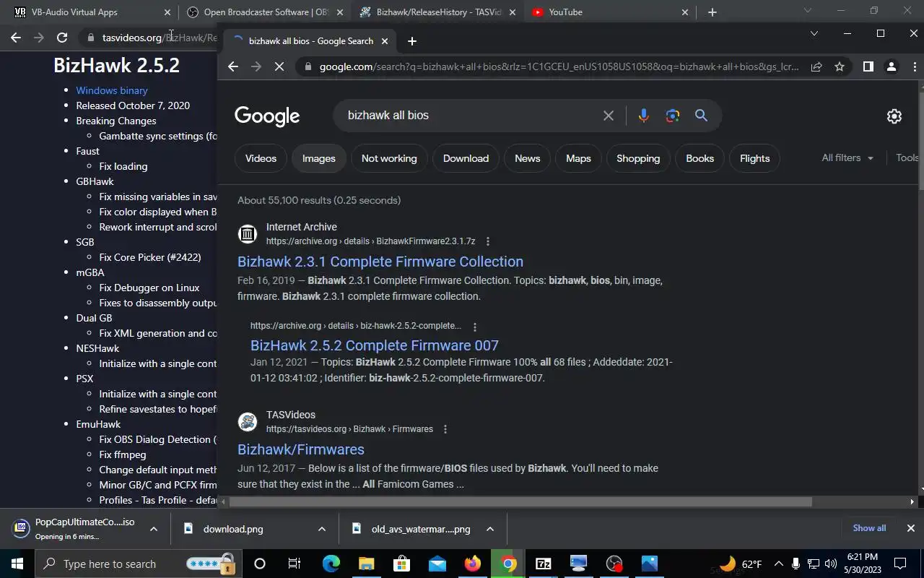Open new tab in front Chrome window
The image size is (924, 578).
click(x=412, y=41)
